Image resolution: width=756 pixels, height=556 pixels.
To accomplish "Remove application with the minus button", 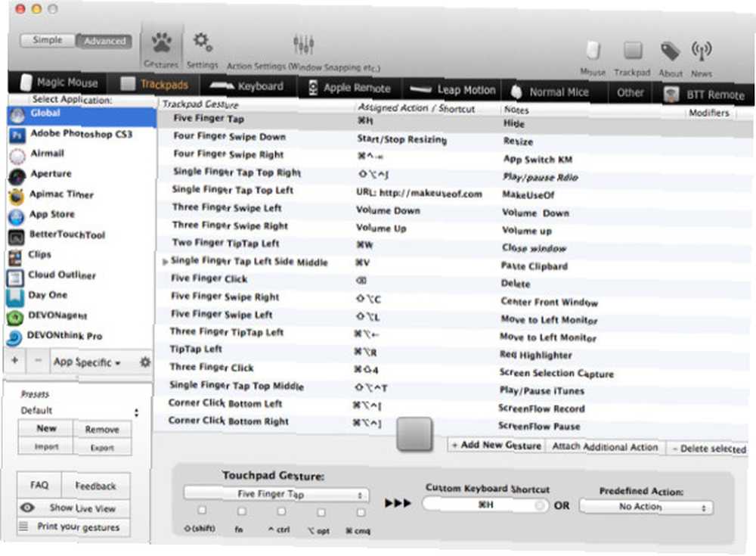I will coord(38,361).
